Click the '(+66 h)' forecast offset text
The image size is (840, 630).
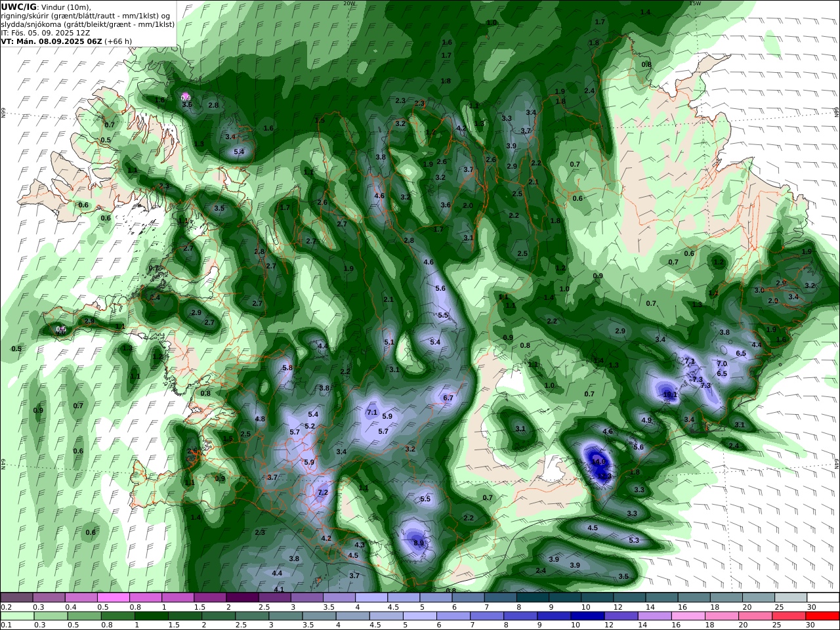(118, 41)
